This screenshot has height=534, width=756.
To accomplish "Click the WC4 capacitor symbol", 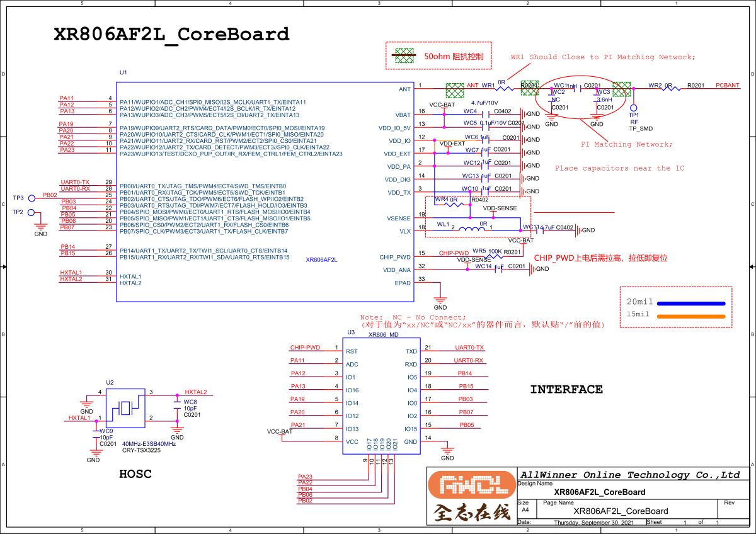I will pos(485,114).
